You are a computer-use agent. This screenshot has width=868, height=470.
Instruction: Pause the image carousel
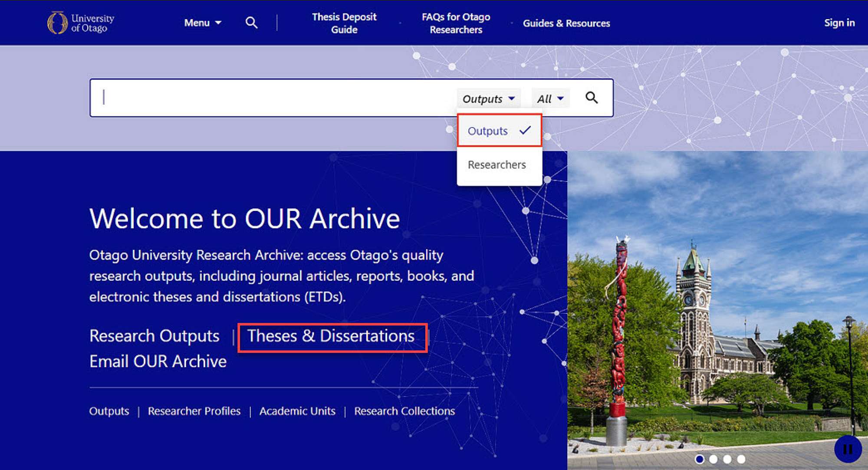pos(847,449)
